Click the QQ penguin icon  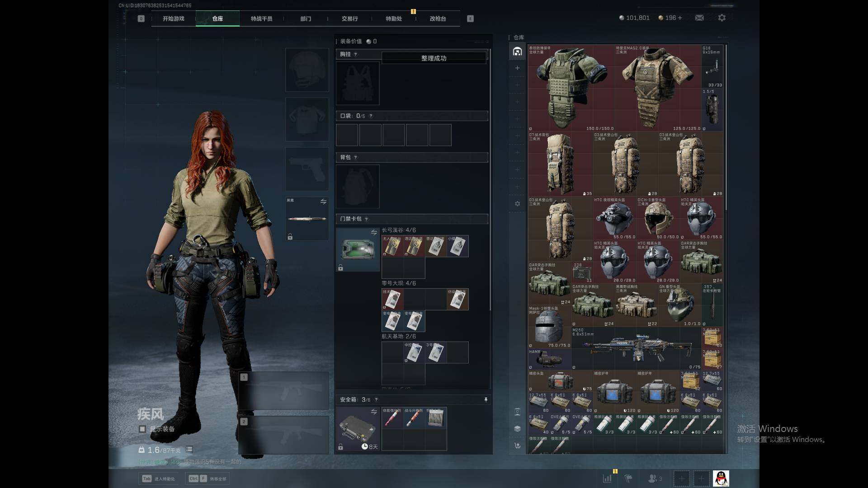pos(721,478)
